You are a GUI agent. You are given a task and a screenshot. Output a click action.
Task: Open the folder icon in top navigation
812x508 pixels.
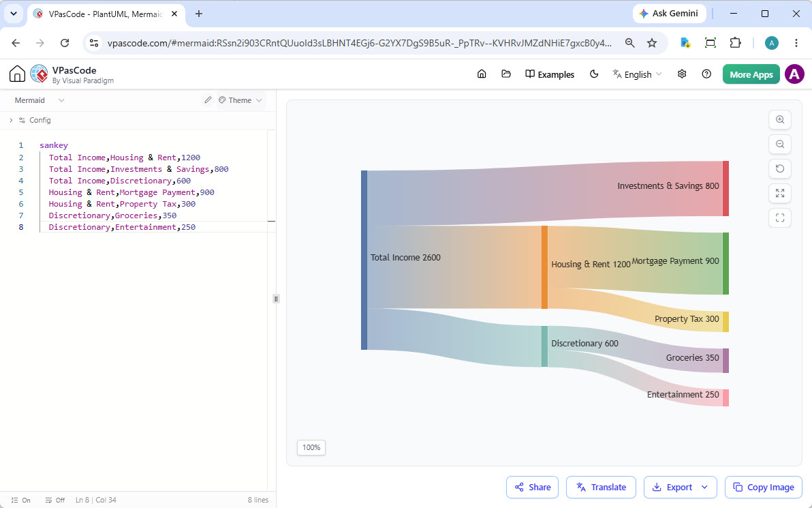[x=506, y=74]
